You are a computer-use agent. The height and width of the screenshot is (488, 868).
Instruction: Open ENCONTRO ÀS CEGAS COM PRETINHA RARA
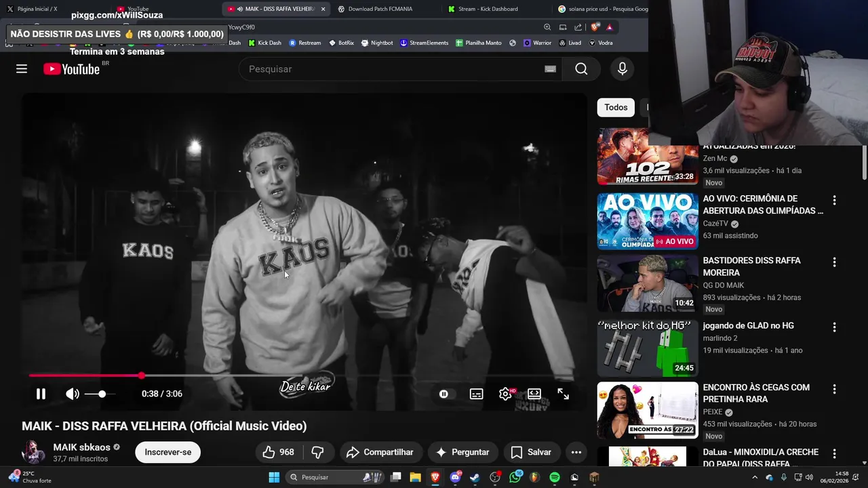pyautogui.click(x=756, y=393)
